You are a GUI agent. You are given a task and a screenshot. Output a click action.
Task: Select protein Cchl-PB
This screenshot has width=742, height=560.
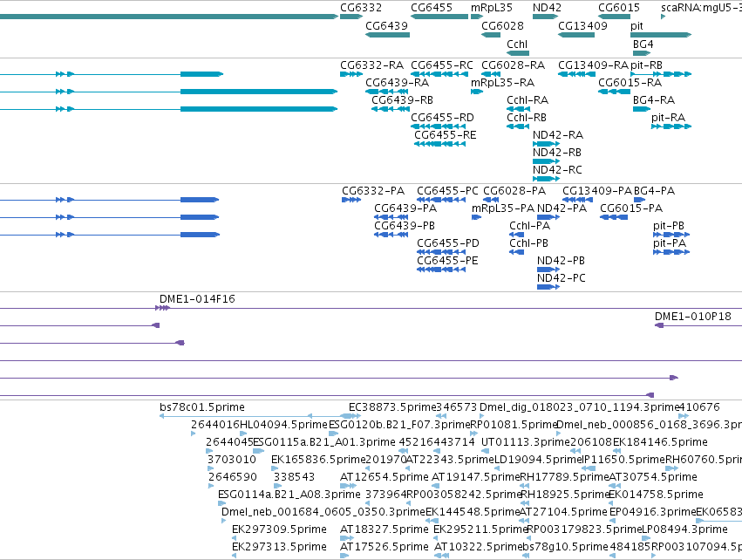point(528,243)
